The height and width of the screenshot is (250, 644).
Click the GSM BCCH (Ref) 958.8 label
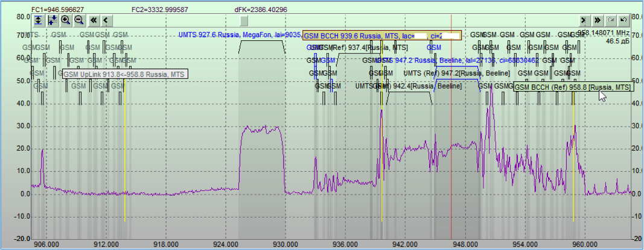(573, 87)
